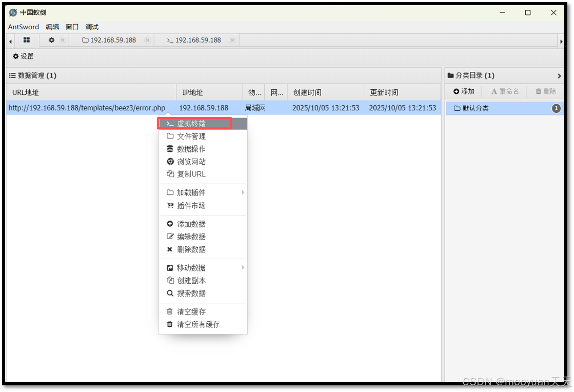
Task: Switch to the home grid tab icon
Action: [27, 40]
